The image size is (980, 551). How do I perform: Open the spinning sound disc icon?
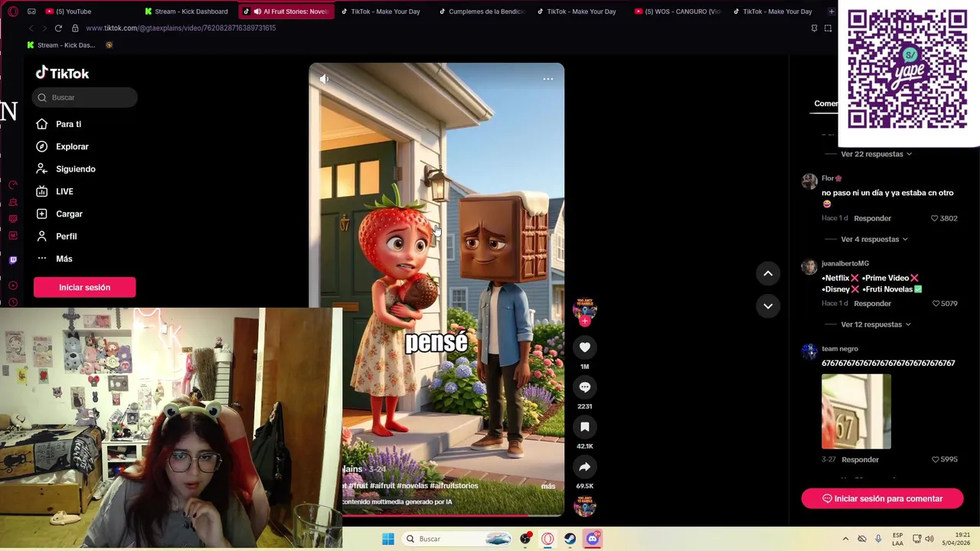click(585, 505)
